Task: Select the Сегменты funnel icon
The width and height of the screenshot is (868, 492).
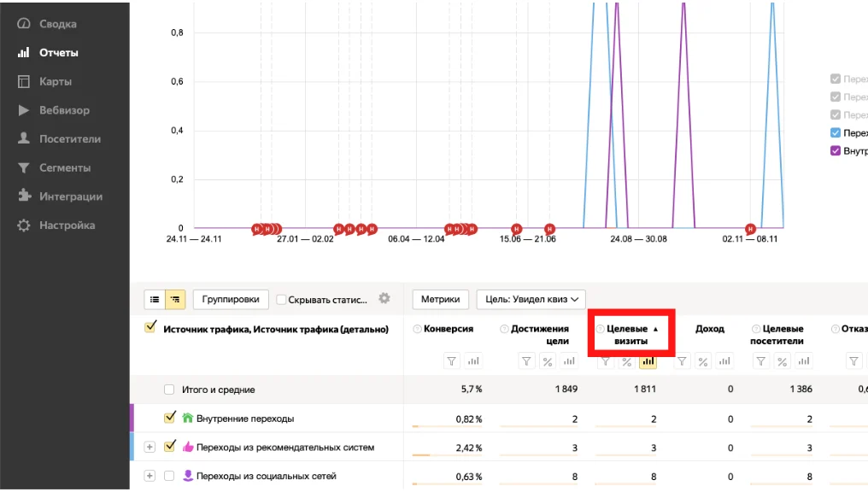Action: (23, 167)
